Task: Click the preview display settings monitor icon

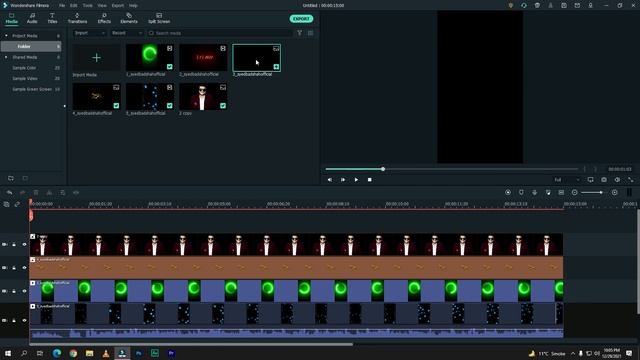Action: (x=591, y=180)
